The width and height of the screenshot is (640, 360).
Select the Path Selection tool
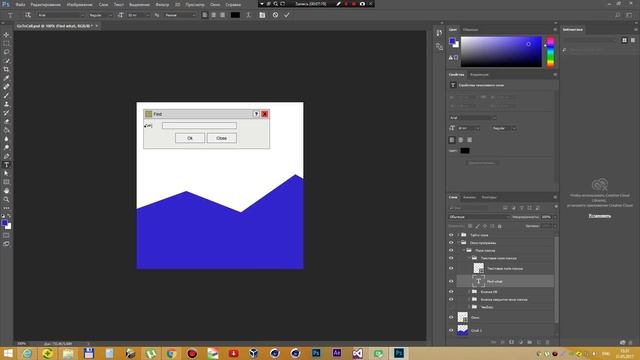pyautogui.click(x=6, y=173)
